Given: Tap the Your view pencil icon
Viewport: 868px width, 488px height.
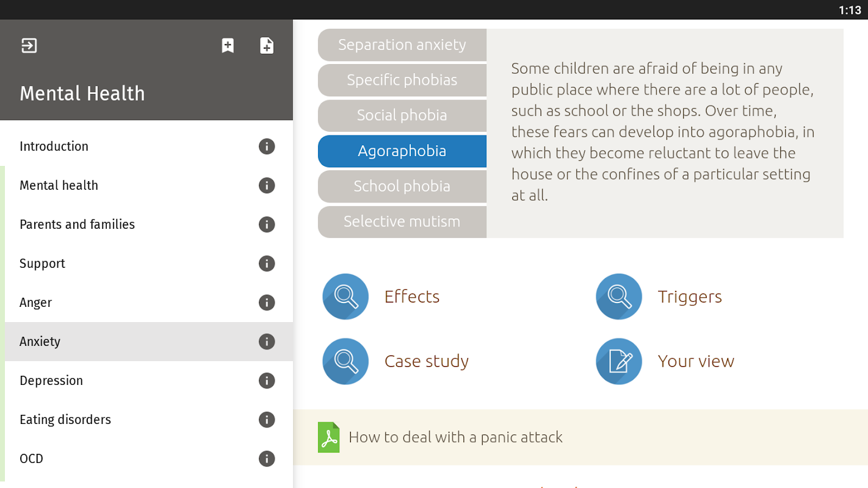Looking at the screenshot, I should point(619,361).
